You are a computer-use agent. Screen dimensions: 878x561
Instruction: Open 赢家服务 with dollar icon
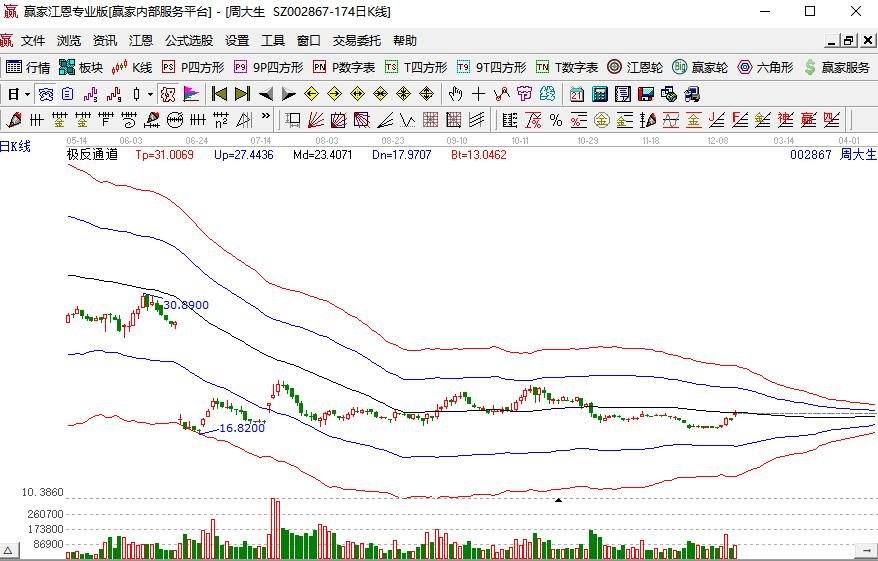pos(837,67)
